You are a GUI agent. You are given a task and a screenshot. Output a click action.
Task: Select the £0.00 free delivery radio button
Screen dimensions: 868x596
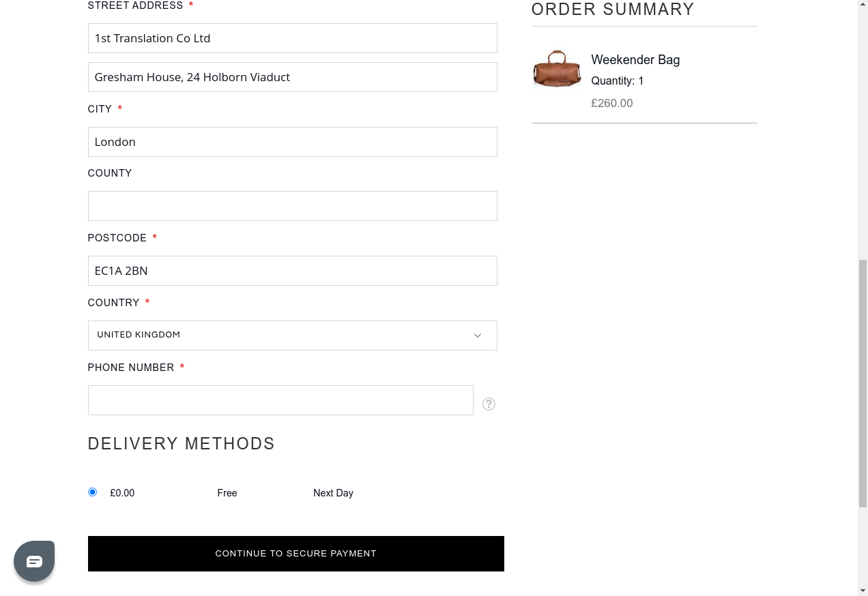[93, 492]
